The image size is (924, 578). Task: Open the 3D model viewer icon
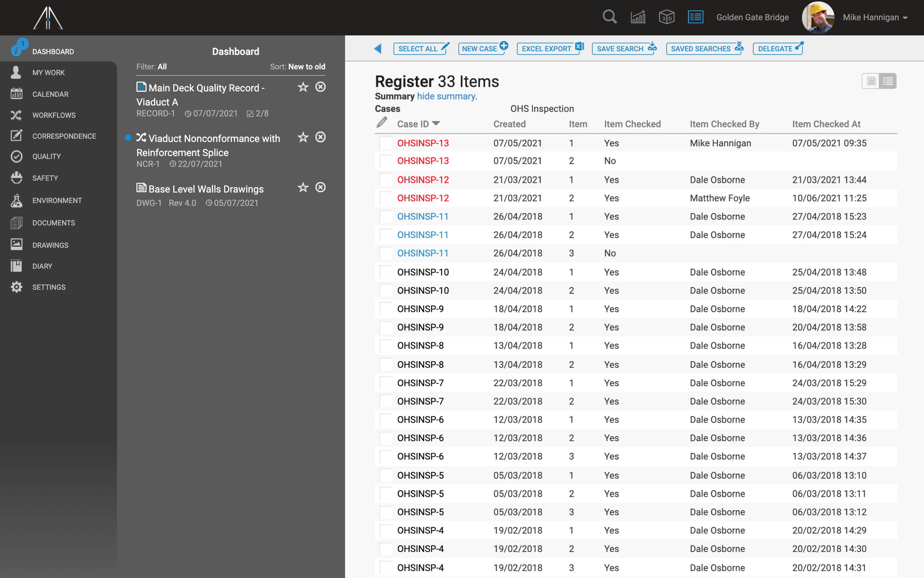click(667, 17)
